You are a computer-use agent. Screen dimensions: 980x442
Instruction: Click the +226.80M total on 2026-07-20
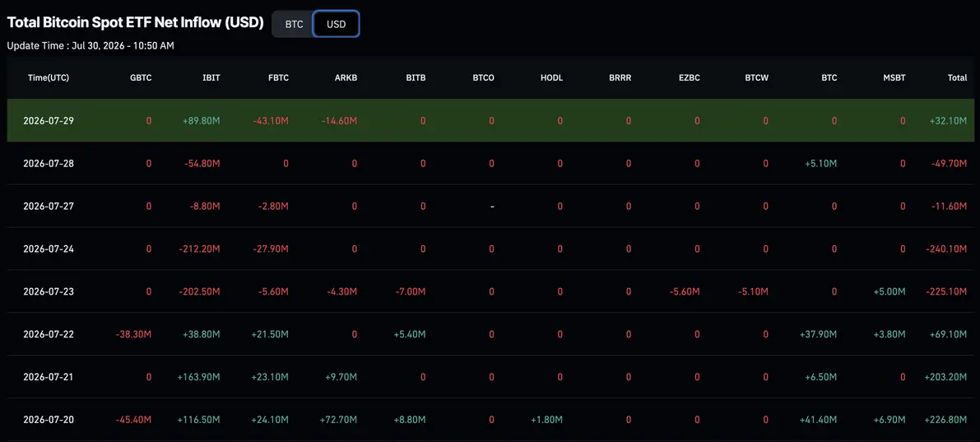[x=945, y=420]
